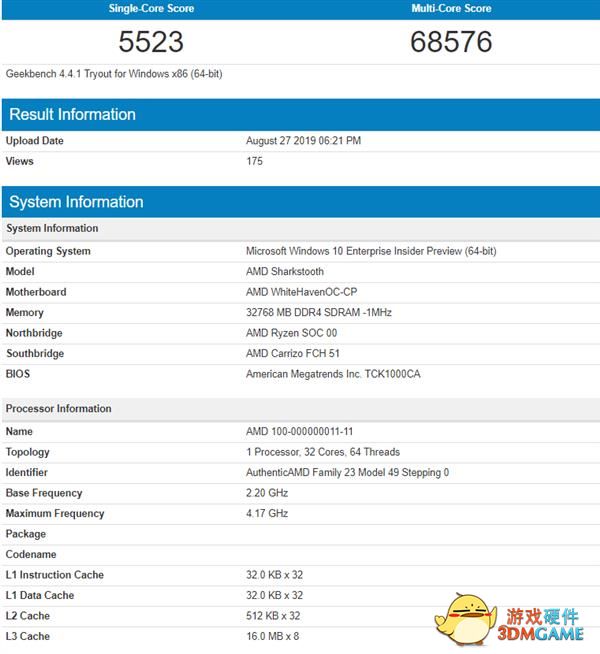Select L3 Cache value 16.0 MB x 8
The image size is (600, 654).
273,636
